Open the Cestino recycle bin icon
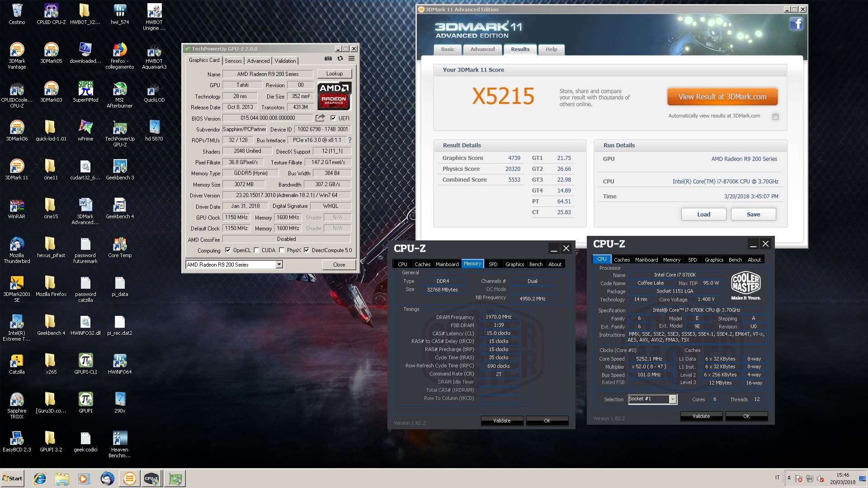This screenshot has width=868, height=488. [17, 14]
